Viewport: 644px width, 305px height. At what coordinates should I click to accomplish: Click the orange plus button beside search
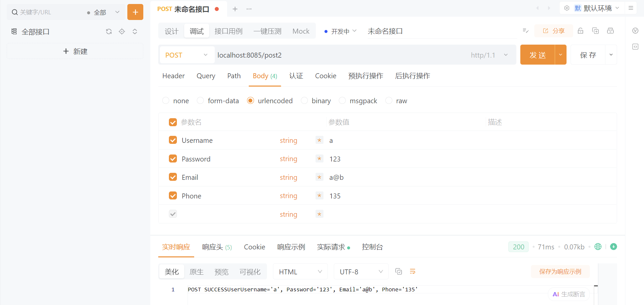pos(135,12)
